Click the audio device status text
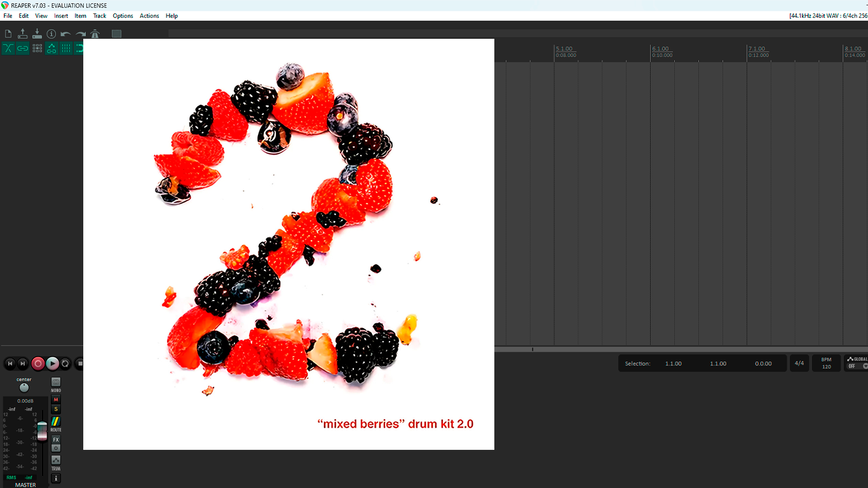 [x=828, y=16]
